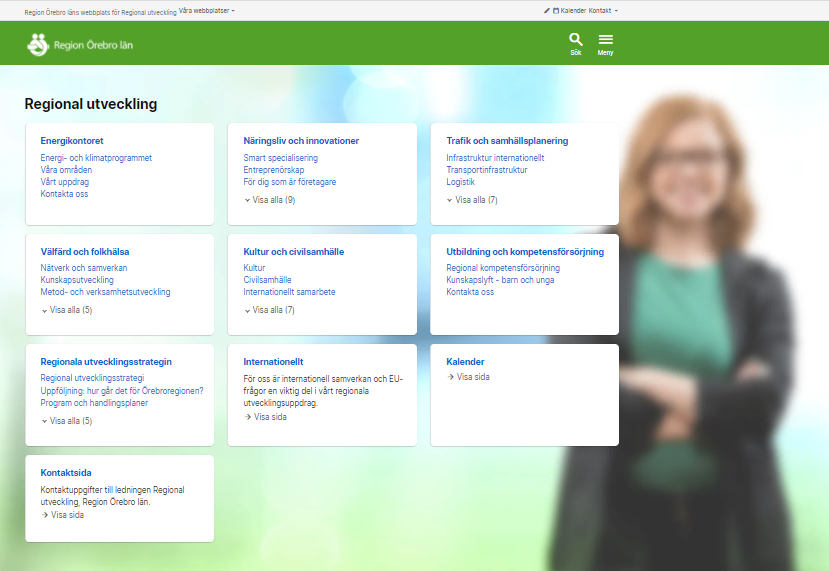829x571 pixels.
Task: Click the Region Örebro län logo
Action: pyautogui.click(x=80, y=45)
